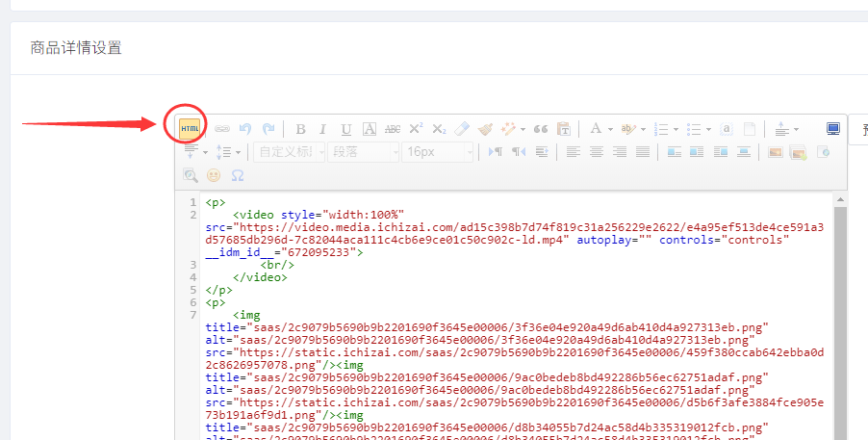Open the multiple image upload dialog
Screen dimensions: 868x440
pyautogui.click(x=799, y=152)
